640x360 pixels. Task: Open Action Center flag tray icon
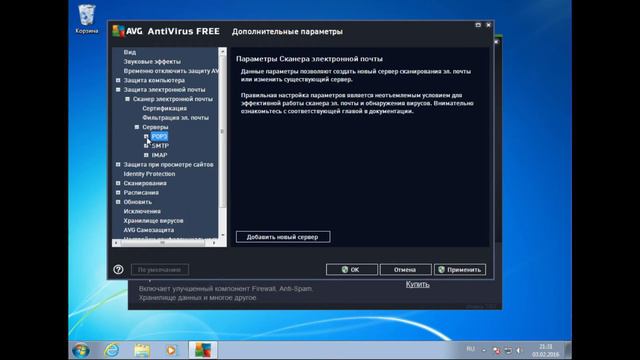496,350
